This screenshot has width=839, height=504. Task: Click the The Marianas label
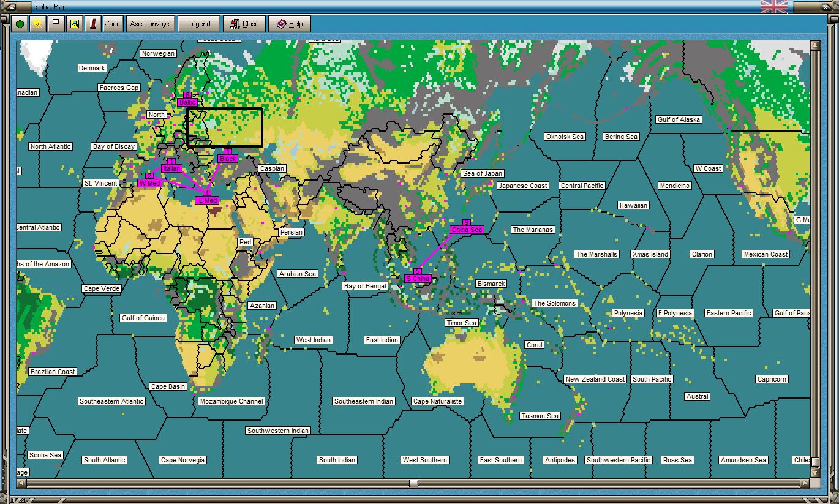point(533,230)
